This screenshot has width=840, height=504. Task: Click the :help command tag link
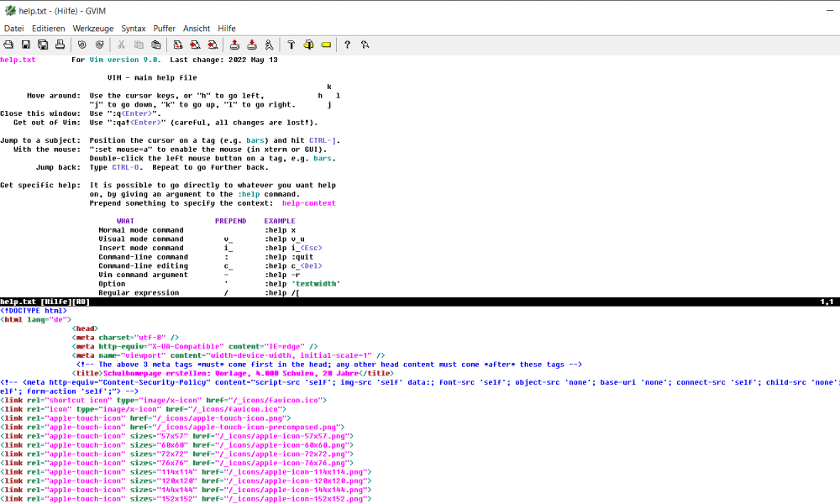coord(249,194)
